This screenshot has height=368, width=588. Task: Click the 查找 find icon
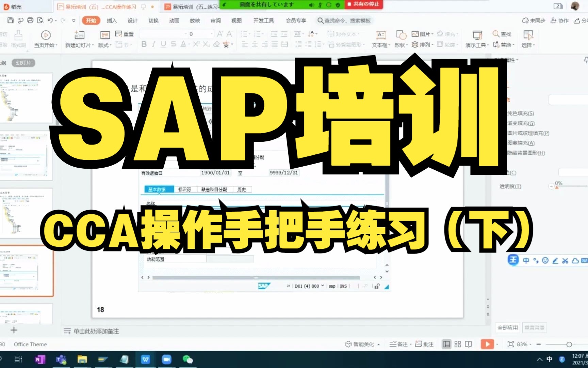pyautogui.click(x=502, y=34)
